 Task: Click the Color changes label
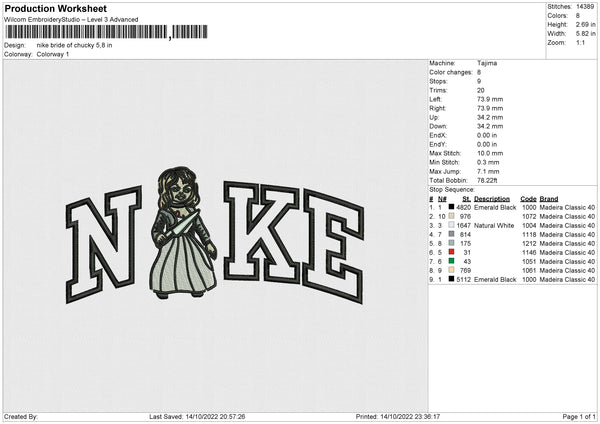pyautogui.click(x=451, y=72)
